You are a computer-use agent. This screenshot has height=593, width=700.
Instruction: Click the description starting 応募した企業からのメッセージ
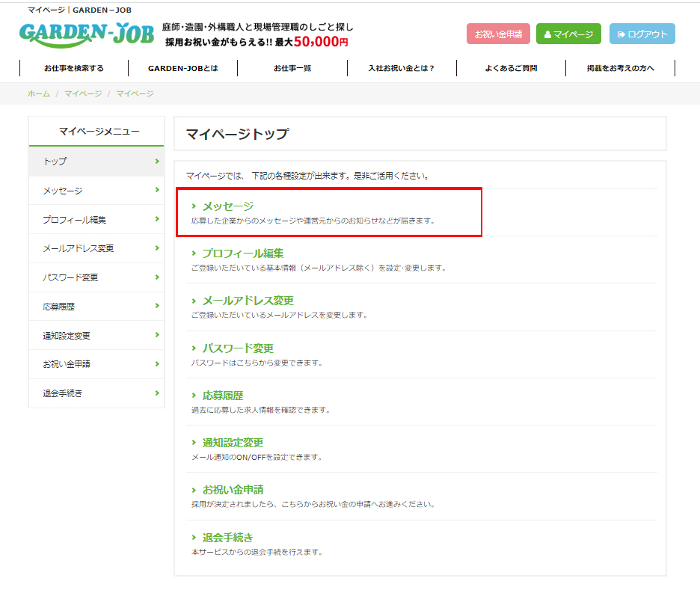coord(313,221)
